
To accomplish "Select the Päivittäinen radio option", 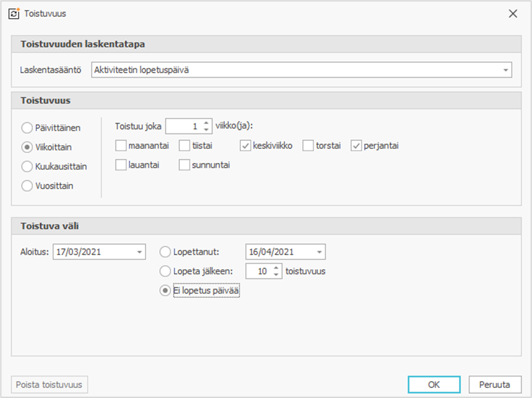I will [28, 128].
